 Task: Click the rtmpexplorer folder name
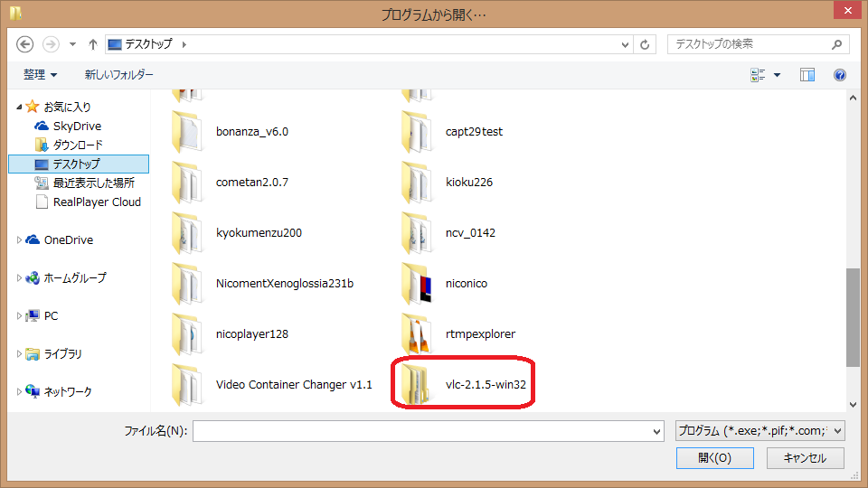(x=480, y=334)
